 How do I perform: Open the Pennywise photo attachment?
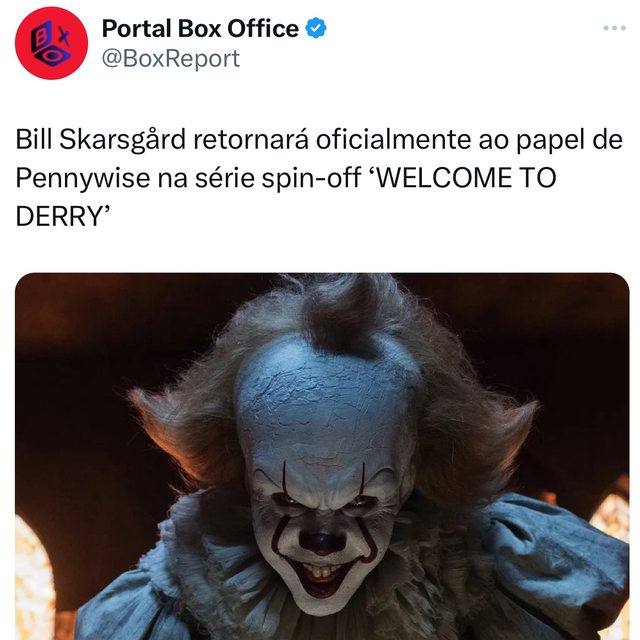(322, 456)
